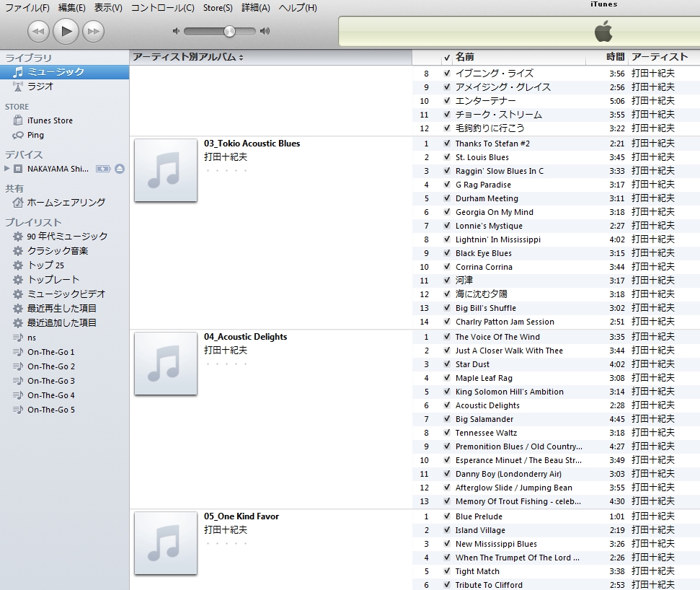This screenshot has height=590, width=700.
Task: Toggle the checkmark column header
Action: click(447, 57)
